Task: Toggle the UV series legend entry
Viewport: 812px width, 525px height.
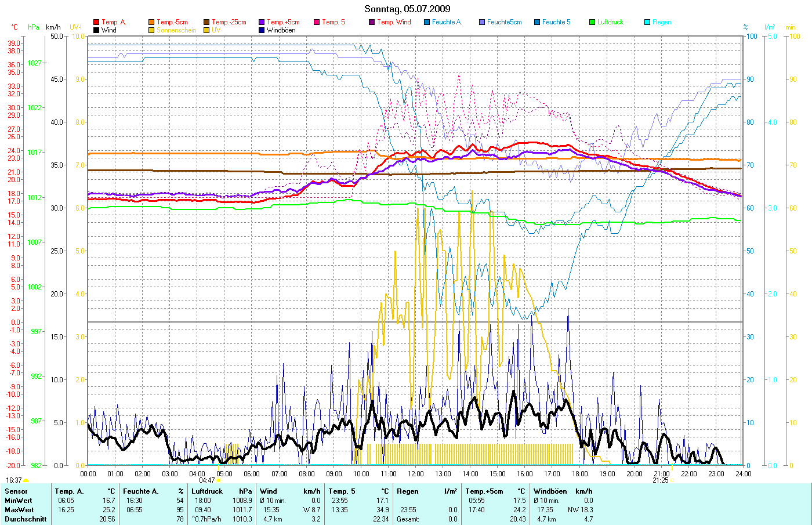Action: [216, 30]
